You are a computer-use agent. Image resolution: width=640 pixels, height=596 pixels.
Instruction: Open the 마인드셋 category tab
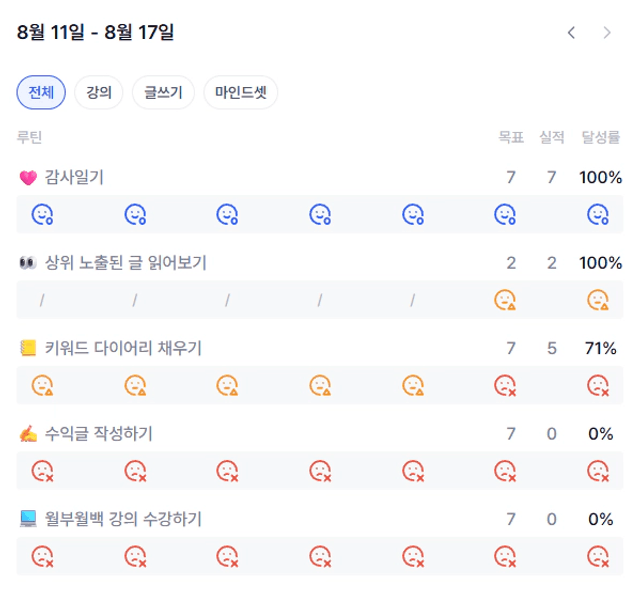click(x=240, y=93)
